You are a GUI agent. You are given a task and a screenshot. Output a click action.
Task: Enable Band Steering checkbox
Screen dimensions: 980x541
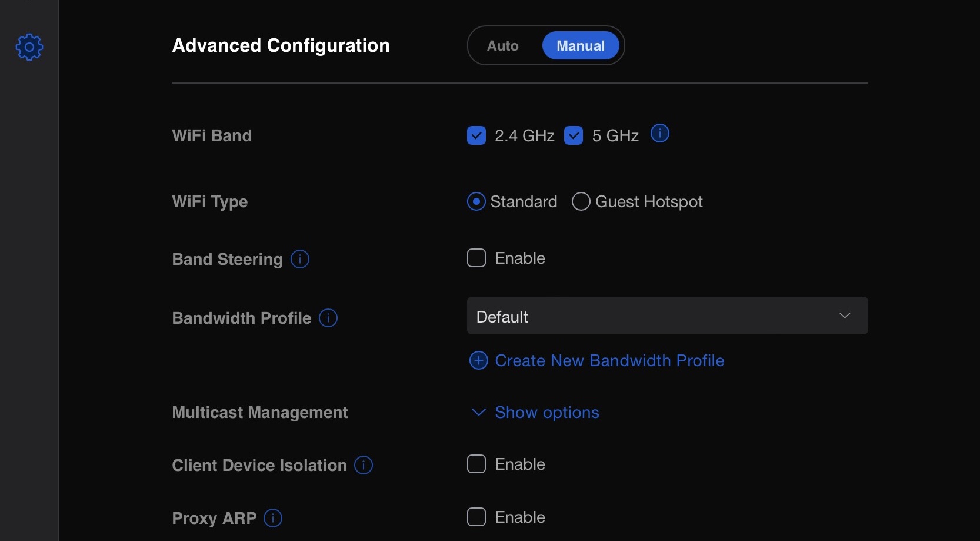click(476, 258)
